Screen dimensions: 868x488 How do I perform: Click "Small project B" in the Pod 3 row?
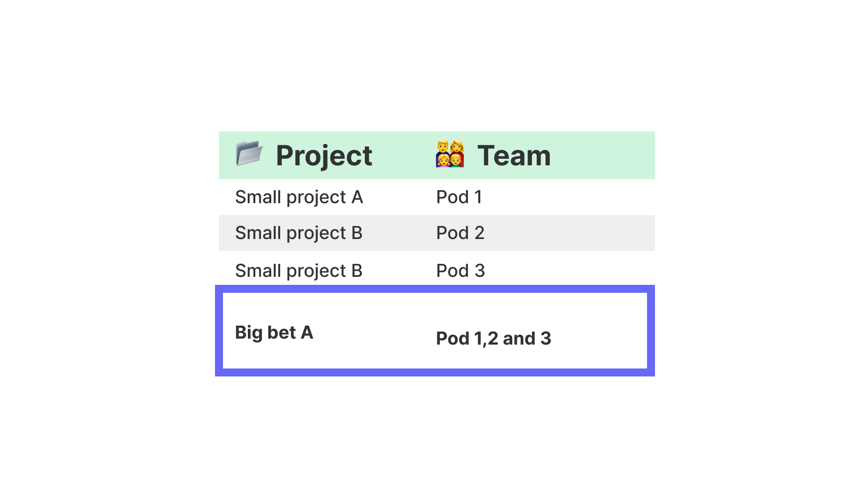click(299, 271)
